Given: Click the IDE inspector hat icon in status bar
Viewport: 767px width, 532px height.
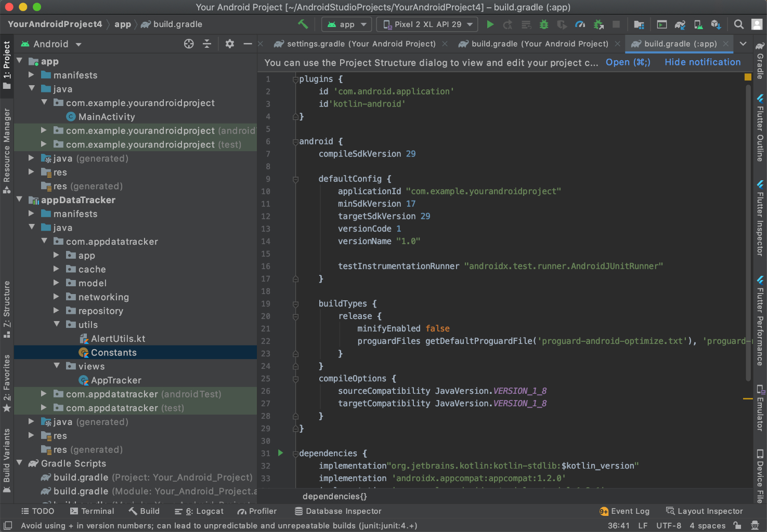Looking at the screenshot, I should pyautogui.click(x=755, y=525).
